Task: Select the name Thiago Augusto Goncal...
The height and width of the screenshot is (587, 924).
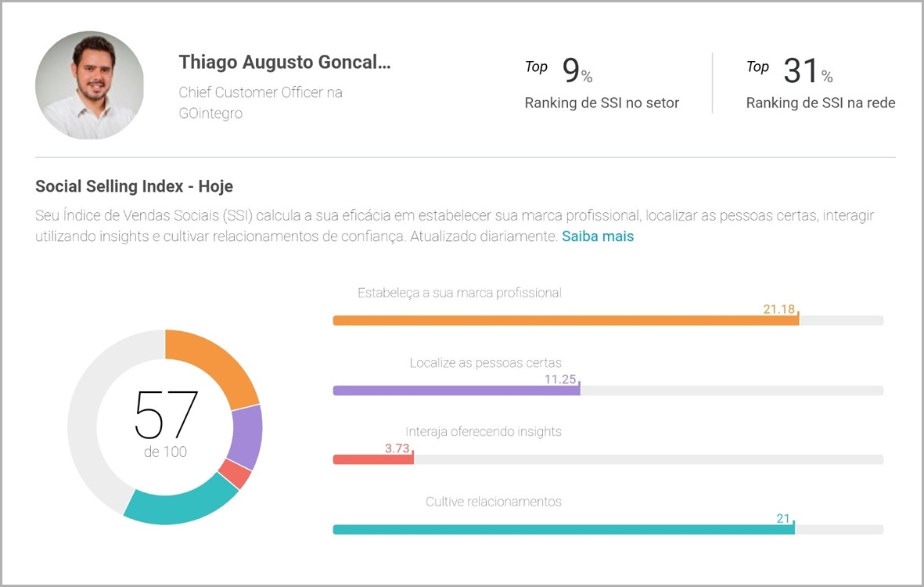Action: click(285, 62)
